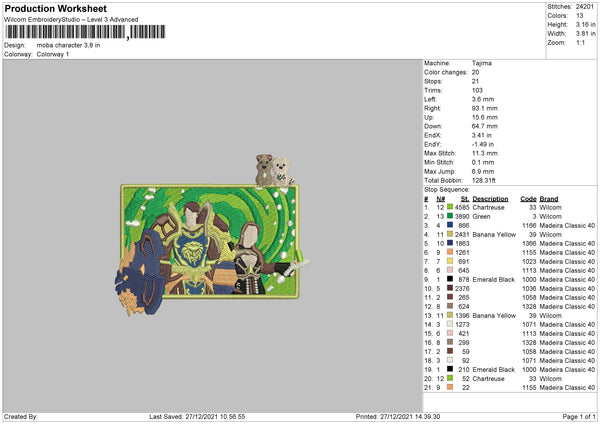Select the white swatch in stop row 14
Viewport: 600px width, 424px height.
click(450, 325)
